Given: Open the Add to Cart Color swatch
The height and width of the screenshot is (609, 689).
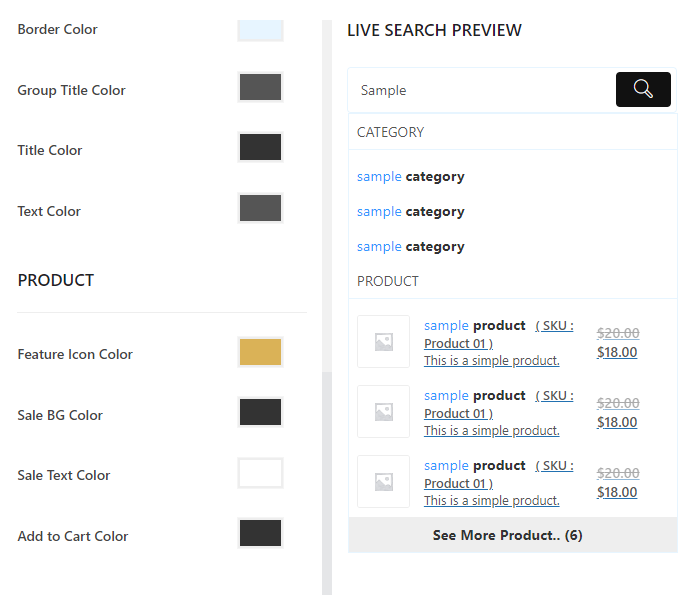Looking at the screenshot, I should pyautogui.click(x=260, y=533).
